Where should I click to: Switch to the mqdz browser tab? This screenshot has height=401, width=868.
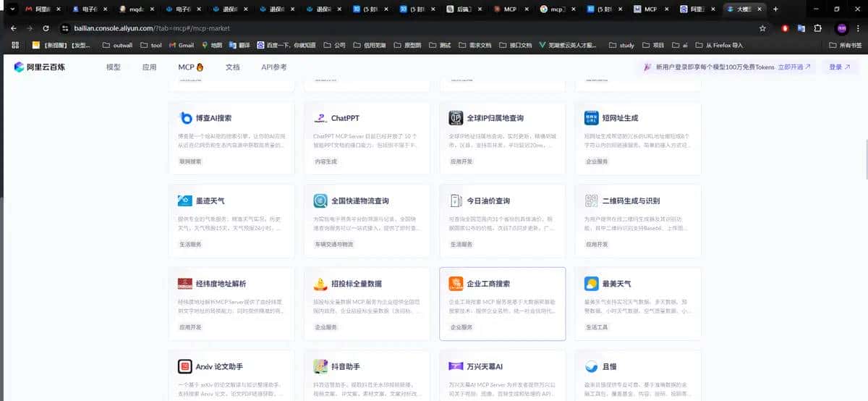point(137,9)
